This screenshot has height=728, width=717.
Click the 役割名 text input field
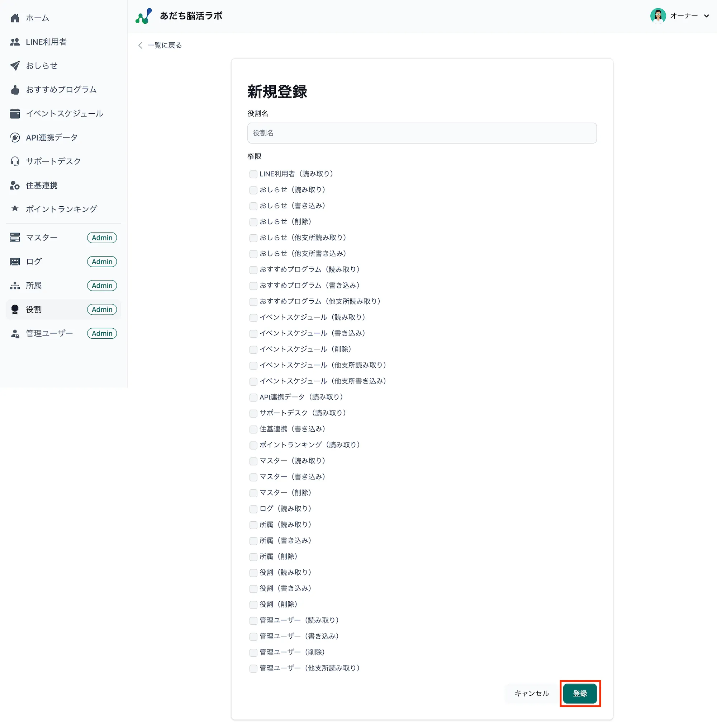421,133
